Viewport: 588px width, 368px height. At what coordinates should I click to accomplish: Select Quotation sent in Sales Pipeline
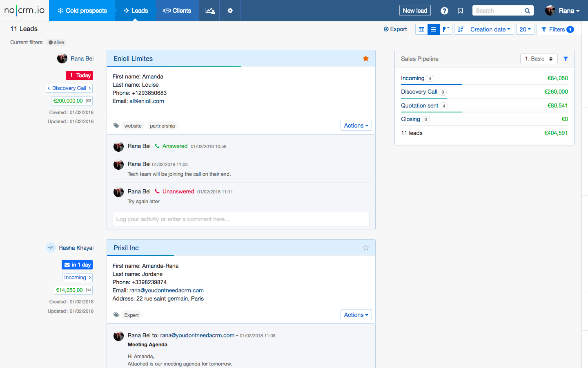point(419,105)
